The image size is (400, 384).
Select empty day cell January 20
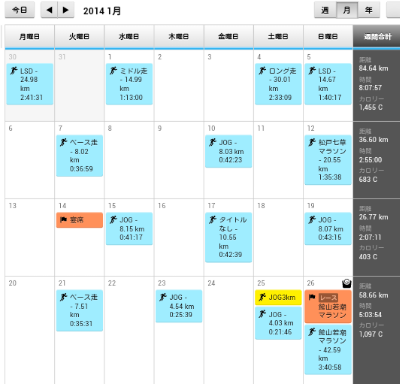29,330
